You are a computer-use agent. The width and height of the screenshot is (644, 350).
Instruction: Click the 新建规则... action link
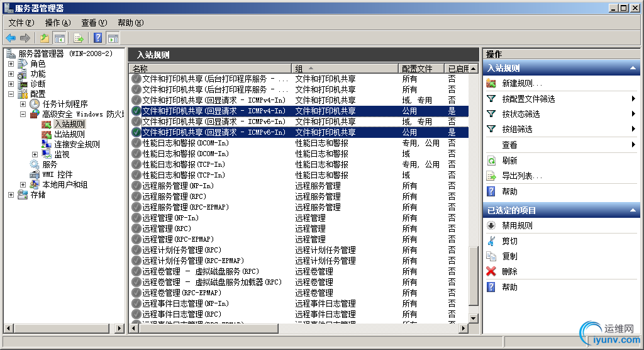point(522,84)
